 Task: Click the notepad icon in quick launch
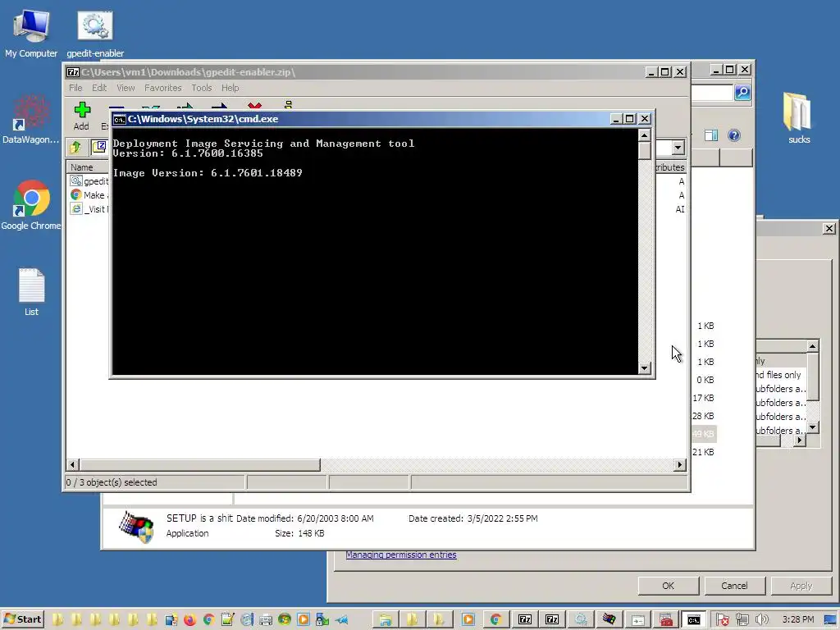pos(227,620)
